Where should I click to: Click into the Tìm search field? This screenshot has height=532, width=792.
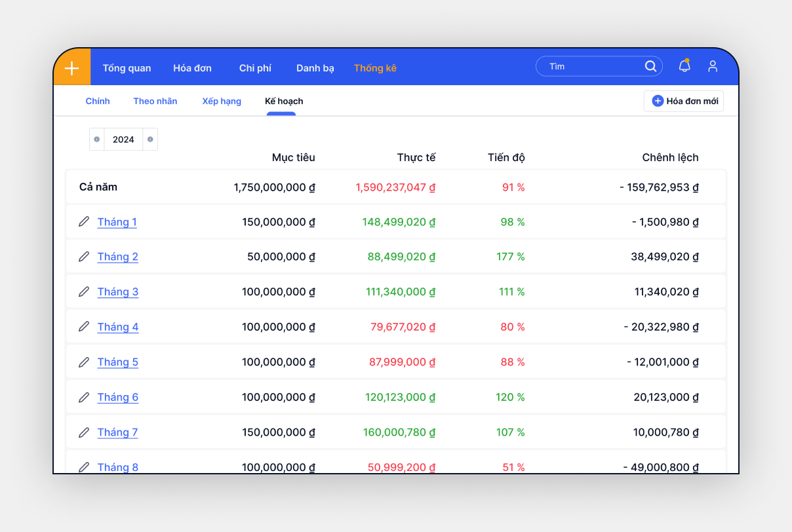click(590, 66)
